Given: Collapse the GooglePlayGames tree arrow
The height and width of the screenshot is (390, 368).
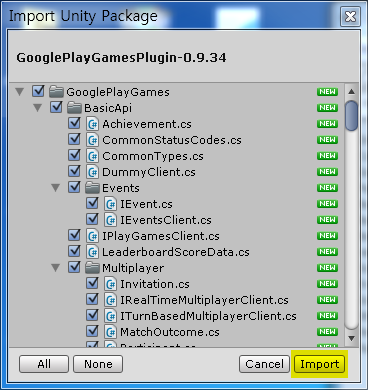Looking at the screenshot, I should [x=20, y=92].
